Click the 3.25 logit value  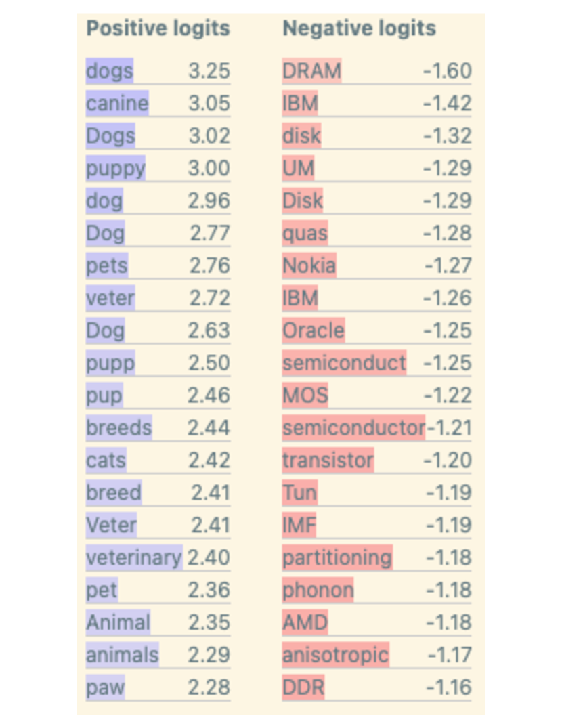209,71
